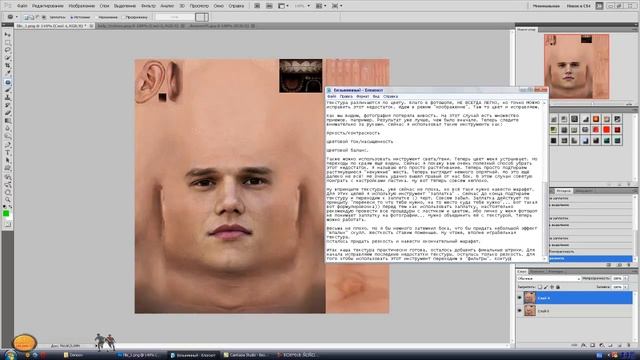Select the Eraser tool
Screen dimensions: 640x360
coord(7,113)
